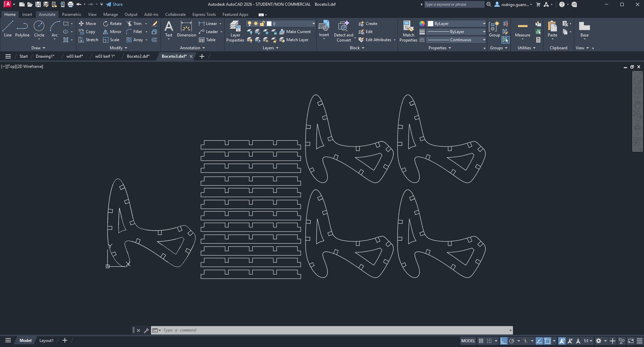The image size is (644, 347).
Task: Choose the Arc tool
Action: click(55, 29)
